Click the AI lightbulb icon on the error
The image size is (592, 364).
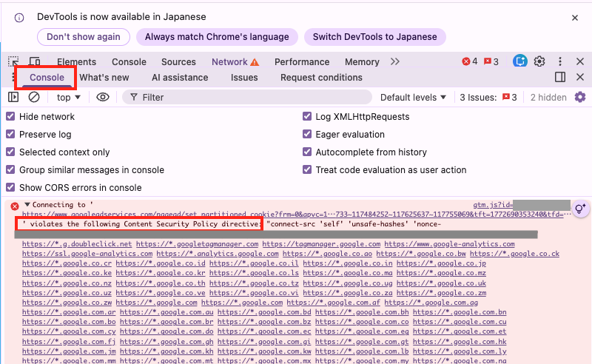click(x=580, y=207)
